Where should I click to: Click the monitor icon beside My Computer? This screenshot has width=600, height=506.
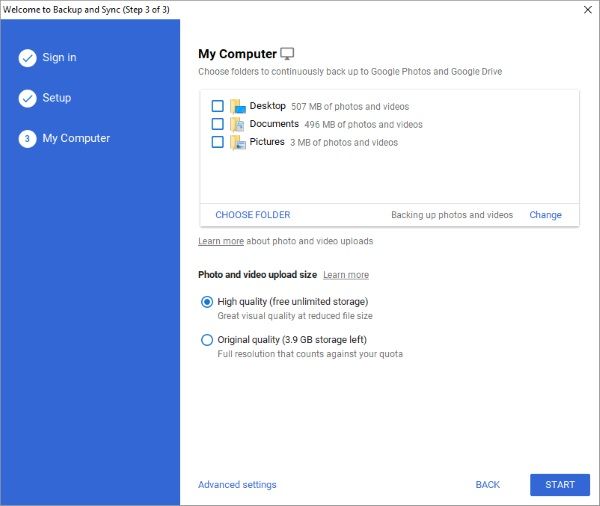pyautogui.click(x=288, y=54)
